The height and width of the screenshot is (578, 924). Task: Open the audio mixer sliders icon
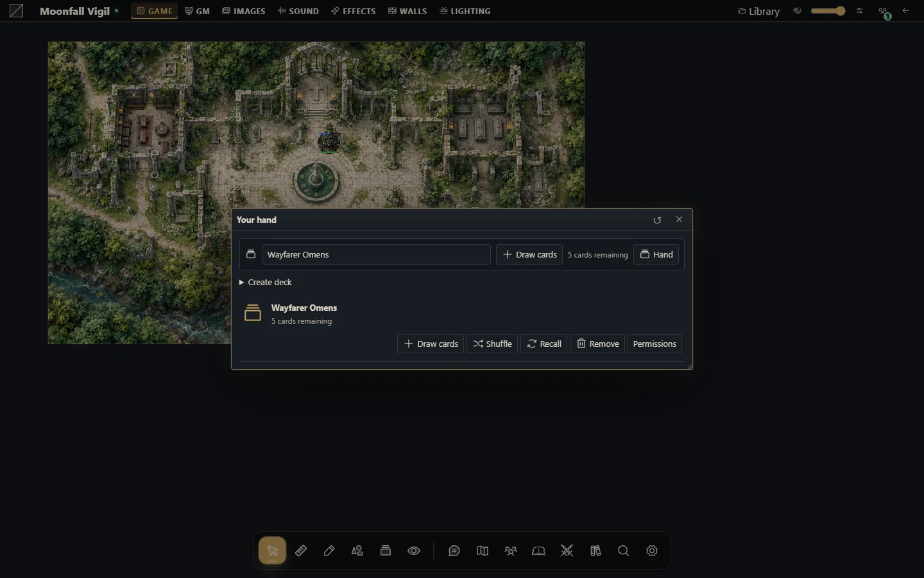860,11
